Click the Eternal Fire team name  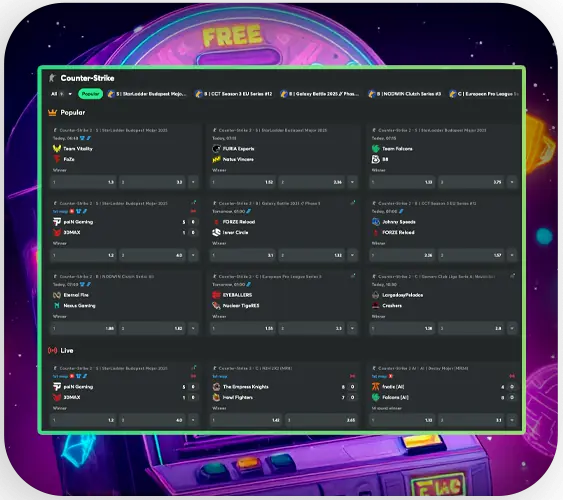tap(76, 295)
